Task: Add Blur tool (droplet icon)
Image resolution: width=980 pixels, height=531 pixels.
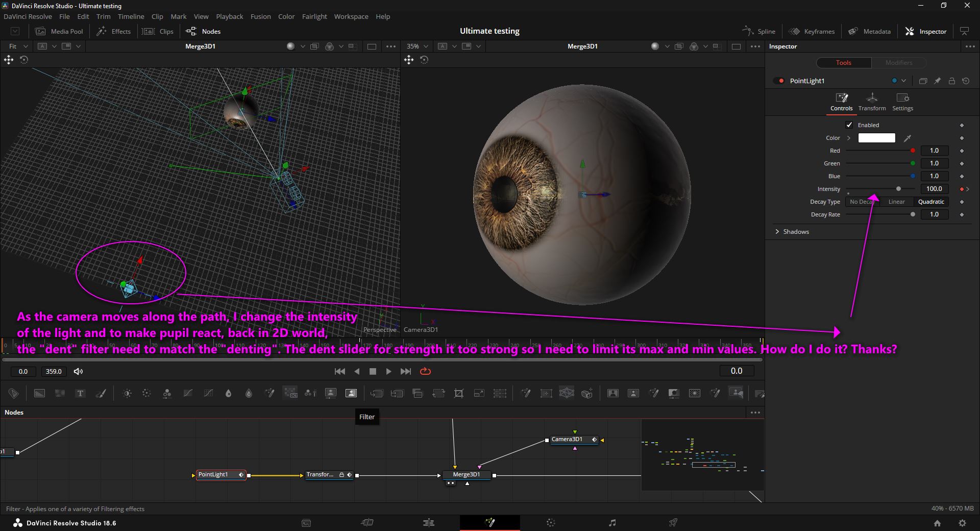Action: point(228,393)
